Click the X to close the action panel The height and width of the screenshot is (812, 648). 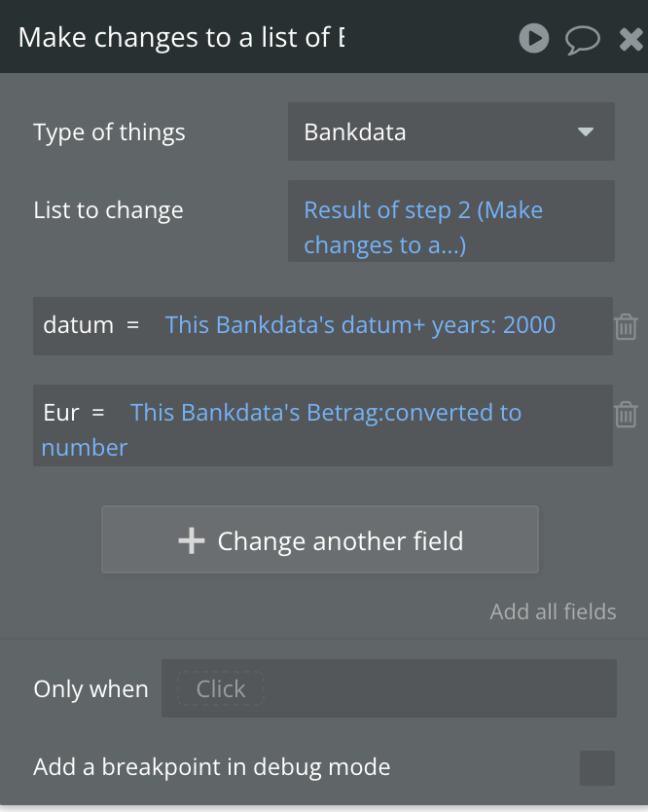click(630, 38)
